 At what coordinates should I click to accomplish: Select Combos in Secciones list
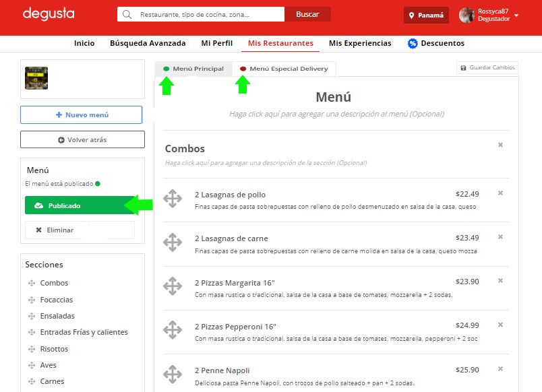click(x=55, y=283)
